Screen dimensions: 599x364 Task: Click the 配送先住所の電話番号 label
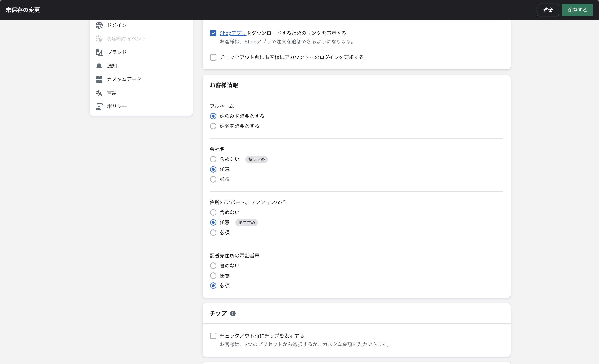coord(235,256)
